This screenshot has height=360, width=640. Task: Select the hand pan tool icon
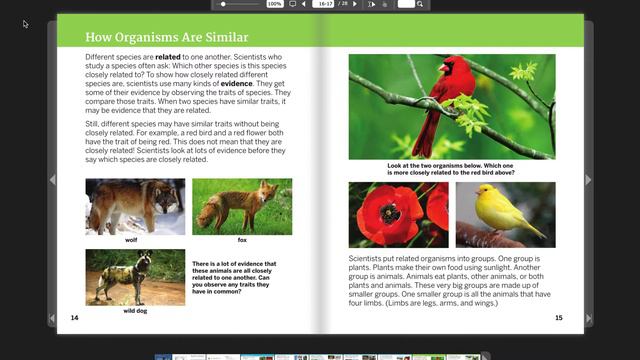pos(384,4)
